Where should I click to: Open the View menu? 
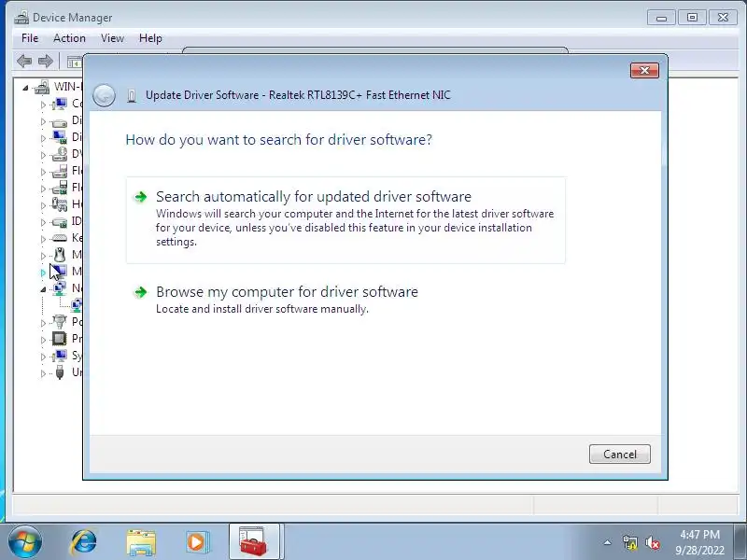tap(112, 38)
